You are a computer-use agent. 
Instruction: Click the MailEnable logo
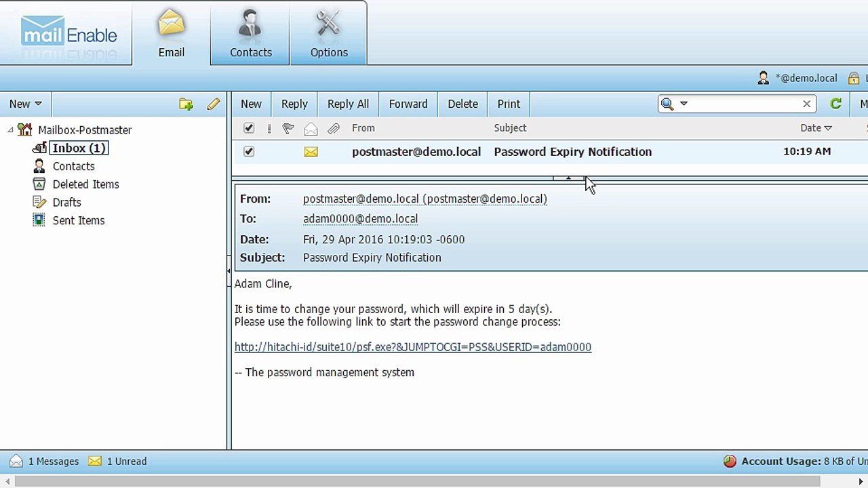click(68, 34)
